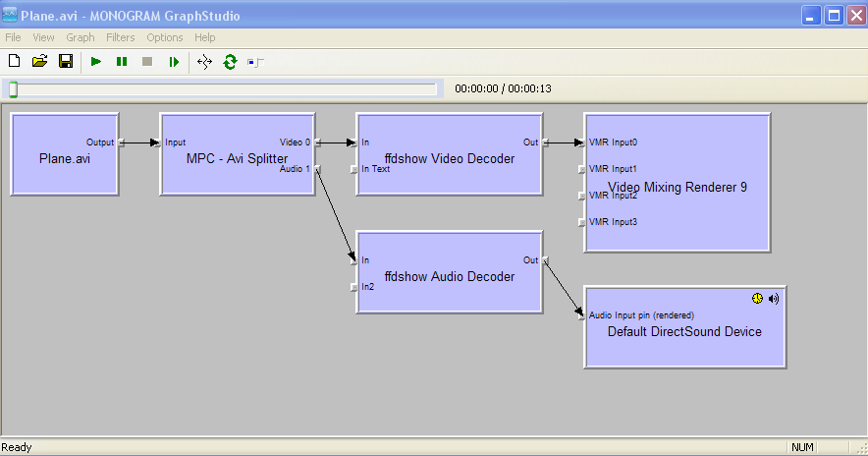Click the VMR Input0 pin

tap(582, 142)
